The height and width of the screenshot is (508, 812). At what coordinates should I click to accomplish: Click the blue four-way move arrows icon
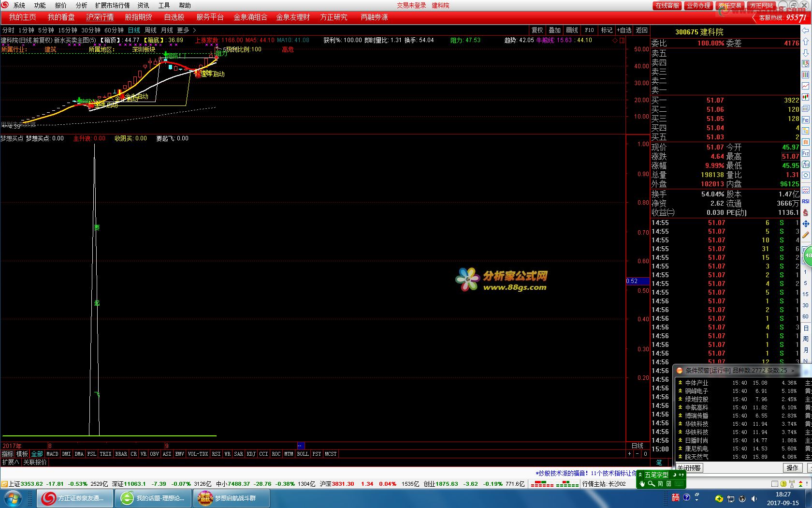pyautogui.click(x=806, y=224)
